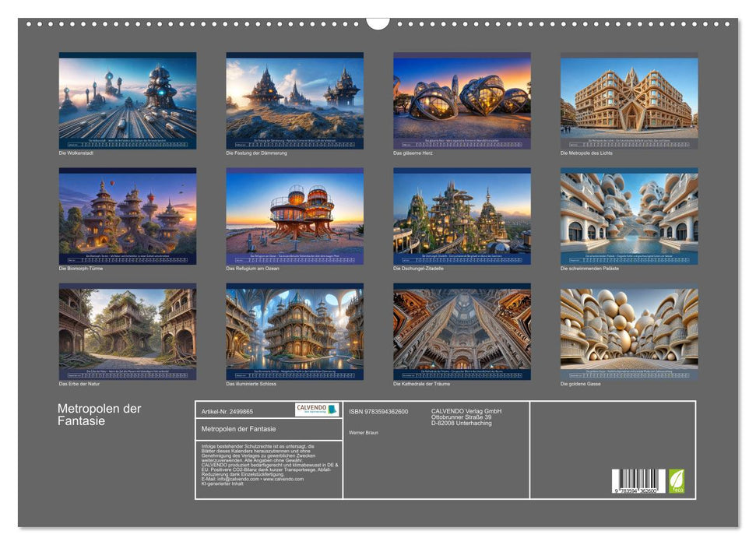The height and width of the screenshot is (545, 756).
Task: Open the Die Festung der Dämmerung picture
Action: [x=294, y=100]
